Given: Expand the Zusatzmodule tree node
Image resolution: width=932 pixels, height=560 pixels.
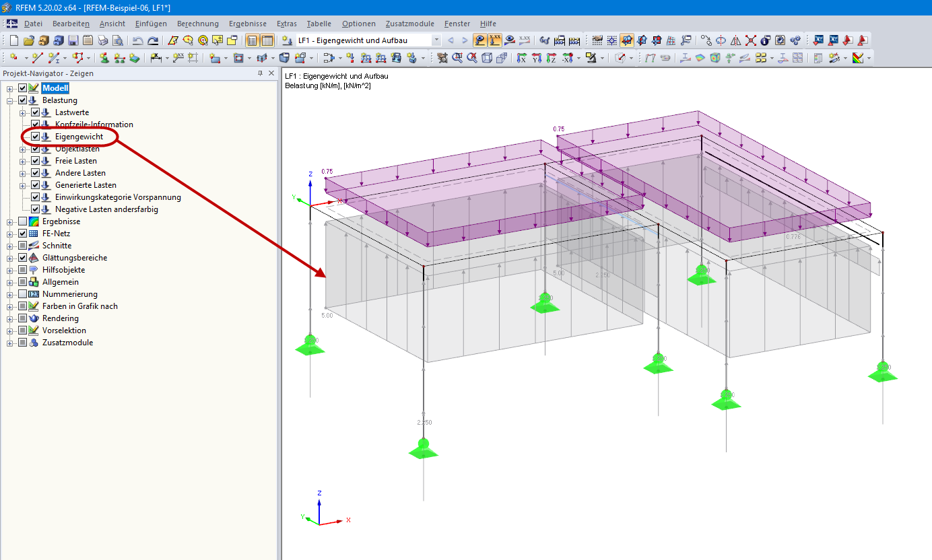Looking at the screenshot, I should click(10, 343).
